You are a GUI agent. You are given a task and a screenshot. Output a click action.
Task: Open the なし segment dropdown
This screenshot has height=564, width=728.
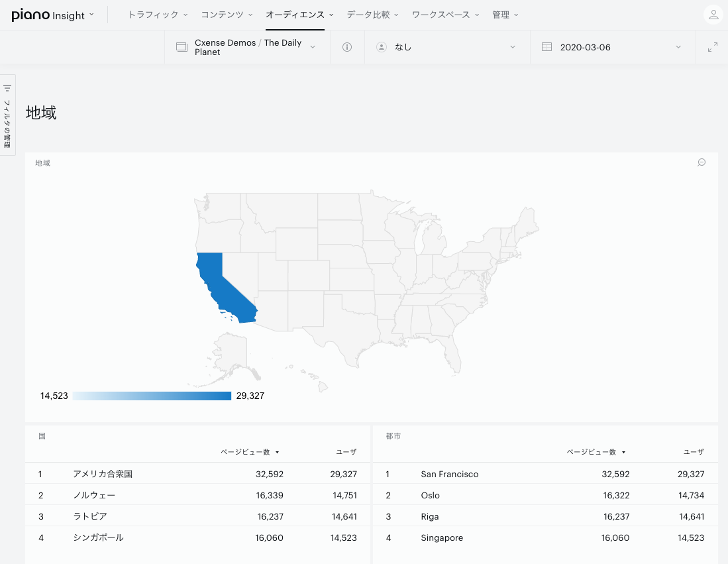(x=448, y=47)
